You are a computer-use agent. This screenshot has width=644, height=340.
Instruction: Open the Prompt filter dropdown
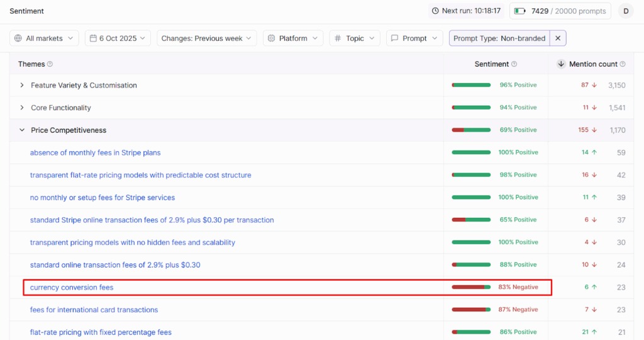414,38
